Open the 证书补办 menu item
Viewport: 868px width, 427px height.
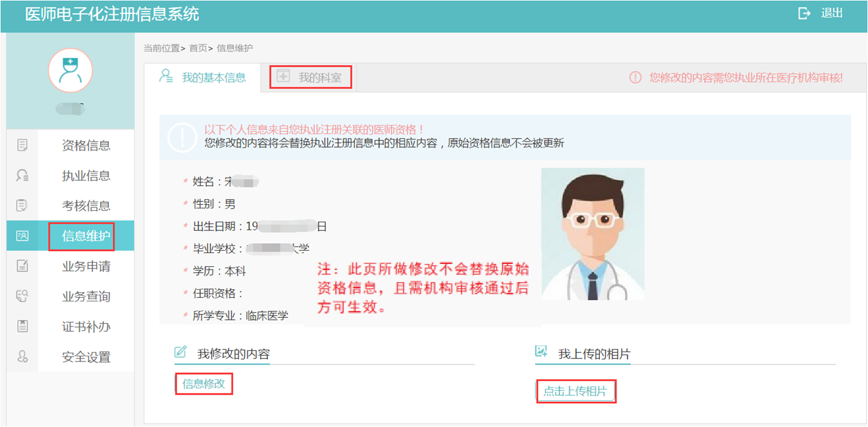86,327
